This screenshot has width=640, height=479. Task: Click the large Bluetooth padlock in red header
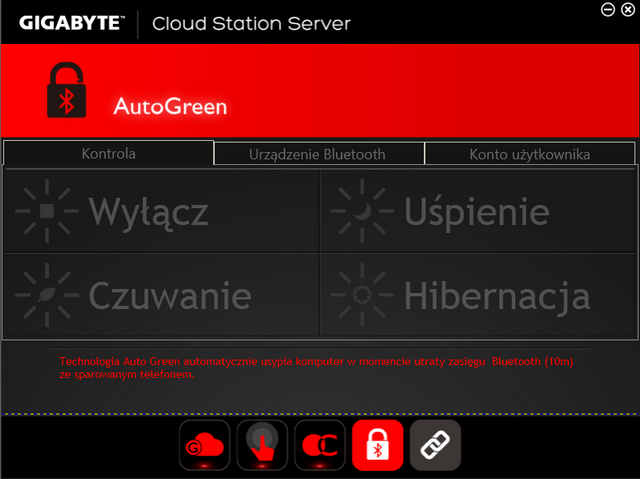67,90
